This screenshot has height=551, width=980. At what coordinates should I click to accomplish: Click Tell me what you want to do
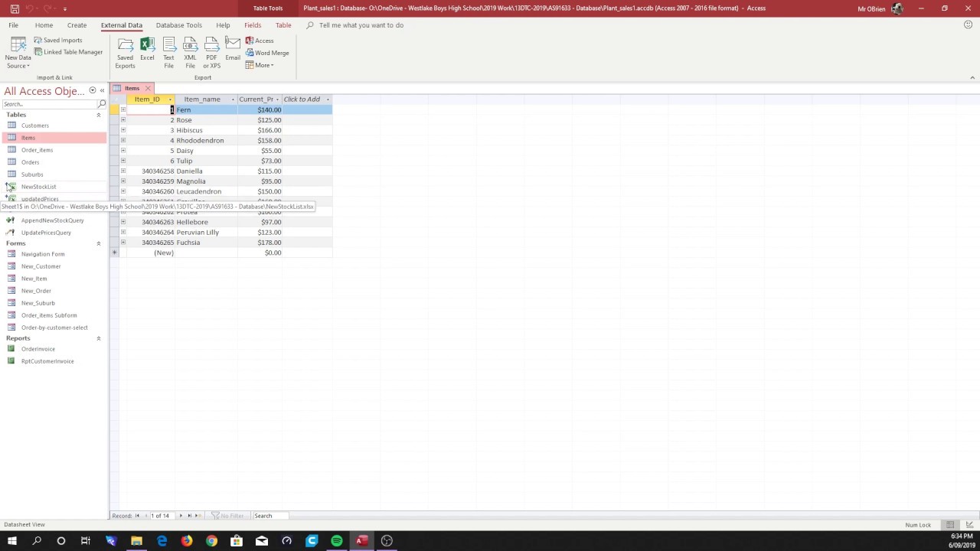[361, 25]
